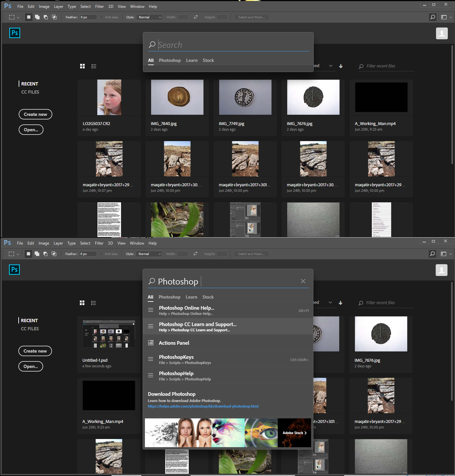This screenshot has height=476, width=455.
Task: Click Feather value field in top window
Action: [88, 17]
